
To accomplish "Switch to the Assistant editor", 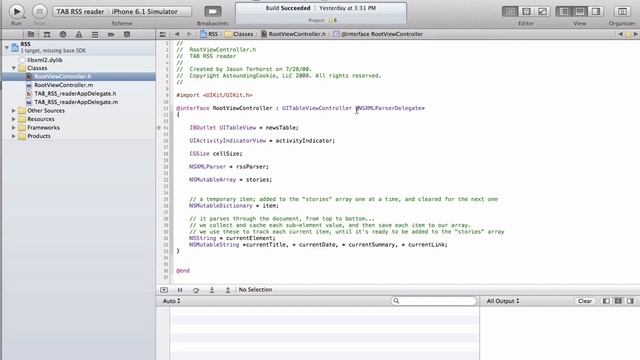I will [526, 11].
